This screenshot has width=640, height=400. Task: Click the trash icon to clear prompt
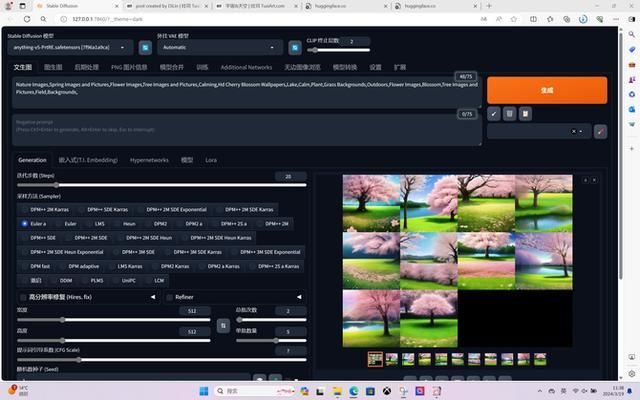tap(509, 114)
